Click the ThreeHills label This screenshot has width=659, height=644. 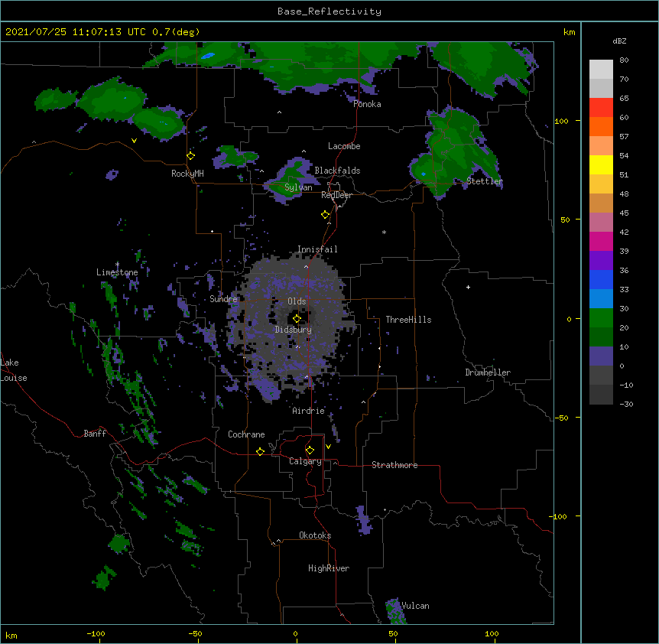coord(408,320)
